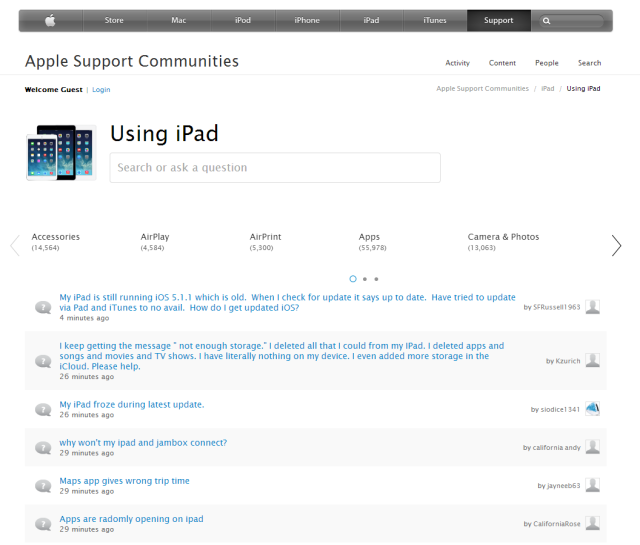Click author name CaliforniaRose
Viewport: 640px width, 545px height.
click(557, 524)
